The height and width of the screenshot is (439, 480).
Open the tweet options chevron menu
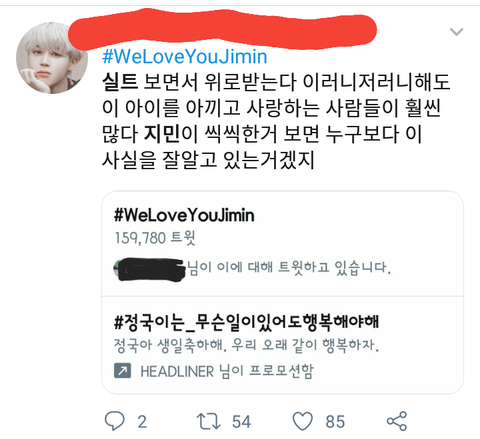coord(456,32)
